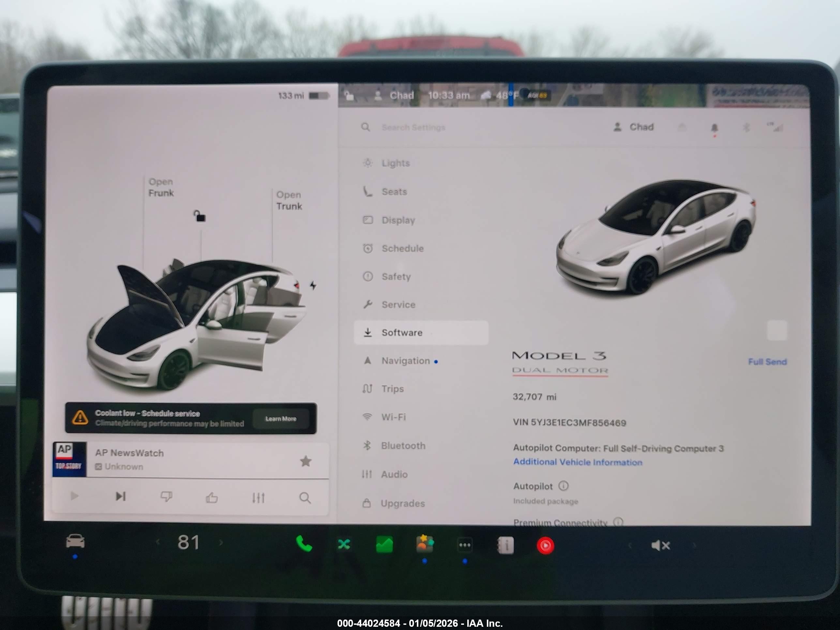Tap the Chad profile in top status bar

click(394, 95)
